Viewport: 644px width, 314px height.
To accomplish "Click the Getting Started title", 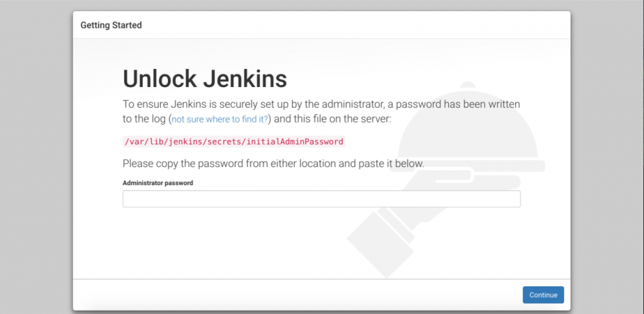I will point(111,25).
